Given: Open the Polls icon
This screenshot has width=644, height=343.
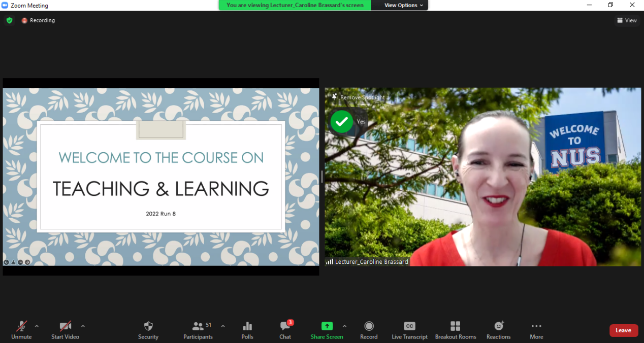Looking at the screenshot, I should coord(247,326).
